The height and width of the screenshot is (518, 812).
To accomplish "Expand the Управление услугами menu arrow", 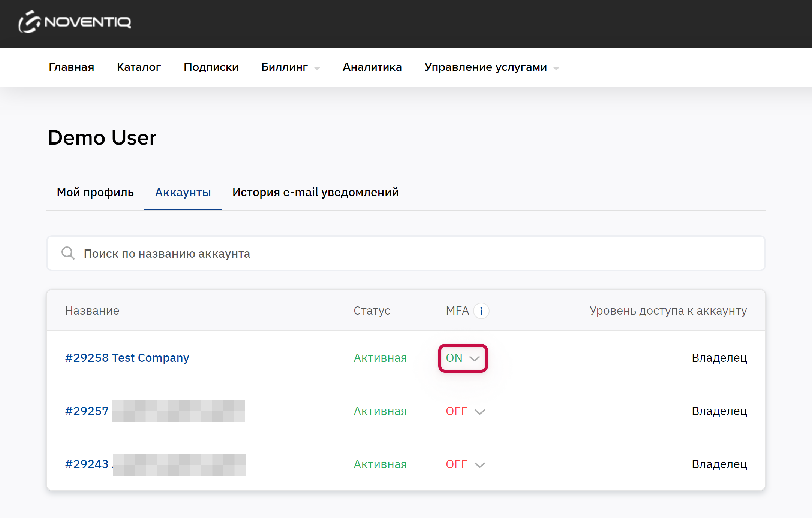I will pyautogui.click(x=556, y=69).
